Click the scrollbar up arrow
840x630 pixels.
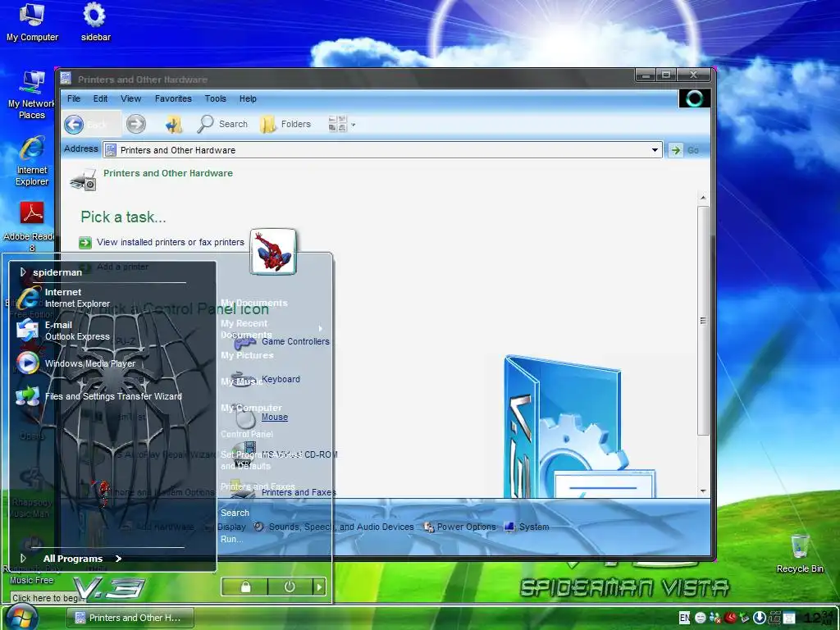point(703,198)
